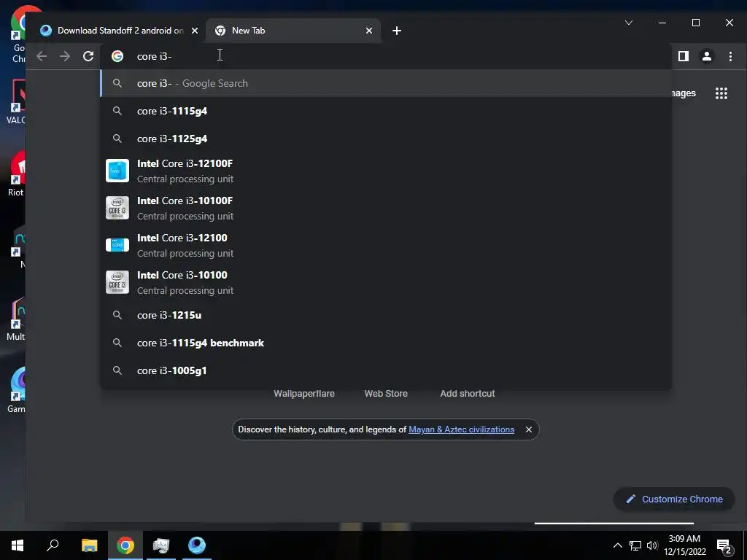Screen dimensions: 747x560
Task: Choose core i3-1115g4 benchmark suggestion
Action: (x=386, y=343)
